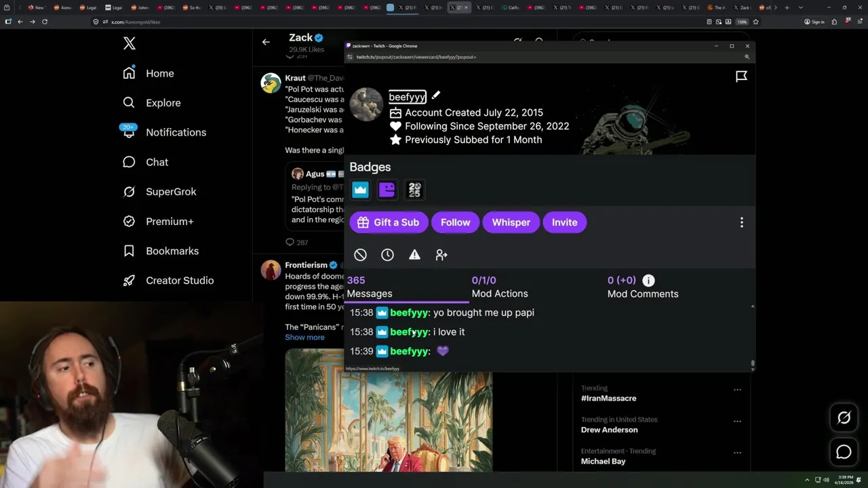Viewport: 868px width, 488px height.
Task: Click the timeout clock icon
Action: coord(387,255)
